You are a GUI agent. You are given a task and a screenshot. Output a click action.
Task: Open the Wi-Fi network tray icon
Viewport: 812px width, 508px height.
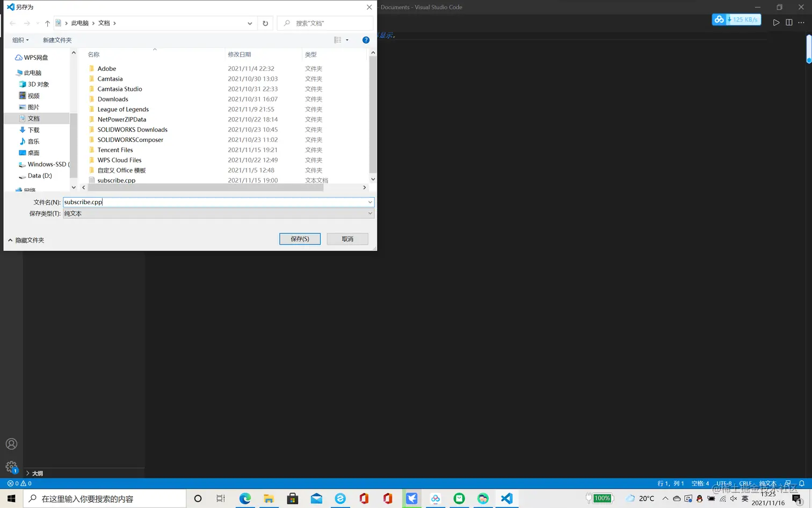tap(723, 499)
